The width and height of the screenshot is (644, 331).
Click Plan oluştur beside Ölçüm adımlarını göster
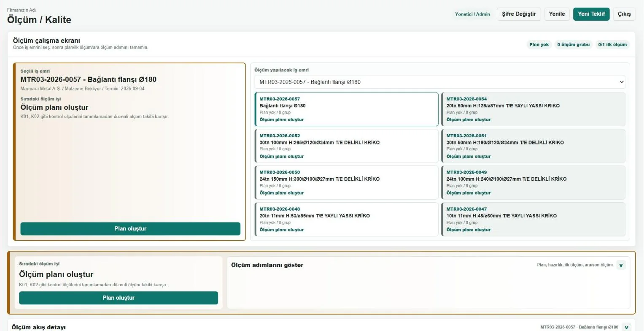tap(119, 298)
